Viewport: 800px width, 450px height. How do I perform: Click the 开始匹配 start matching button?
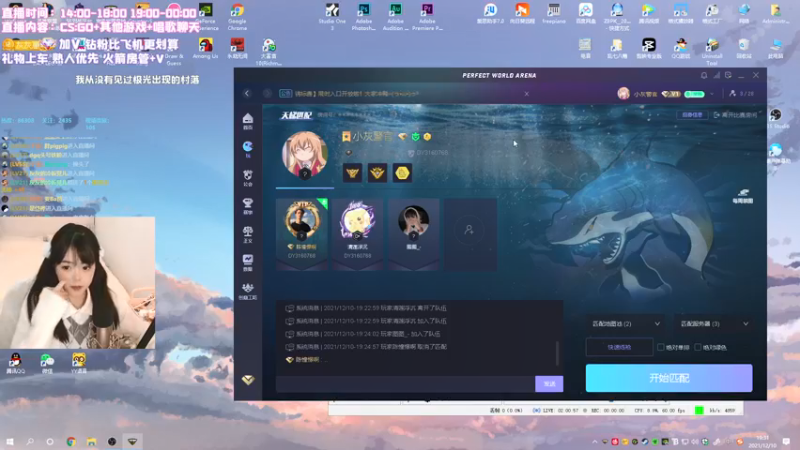(x=669, y=378)
